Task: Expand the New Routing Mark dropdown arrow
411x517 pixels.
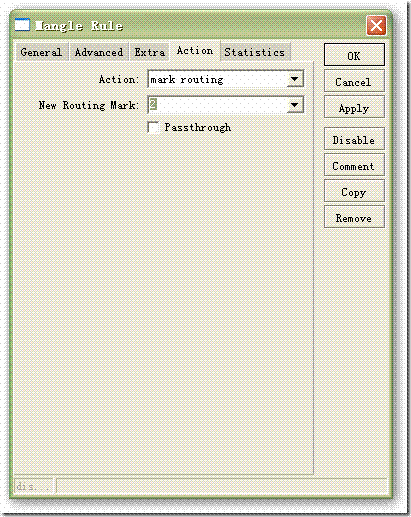Action: 295,105
